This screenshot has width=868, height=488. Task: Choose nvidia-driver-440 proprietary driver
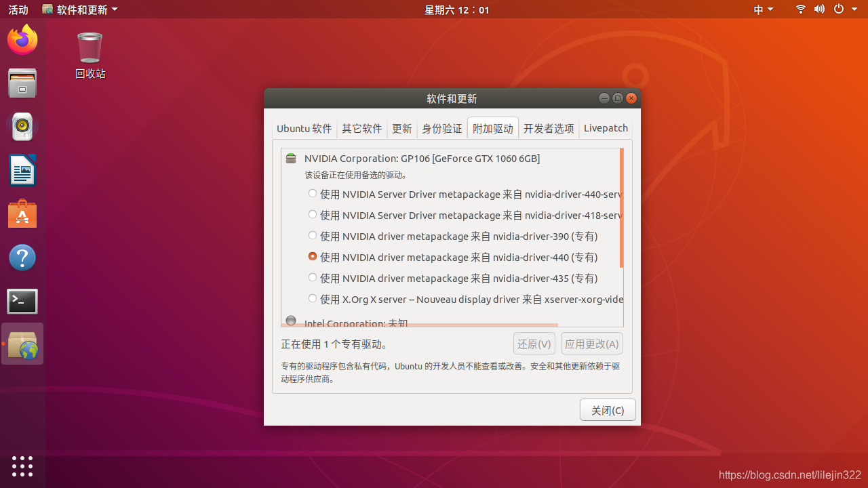tap(452, 257)
